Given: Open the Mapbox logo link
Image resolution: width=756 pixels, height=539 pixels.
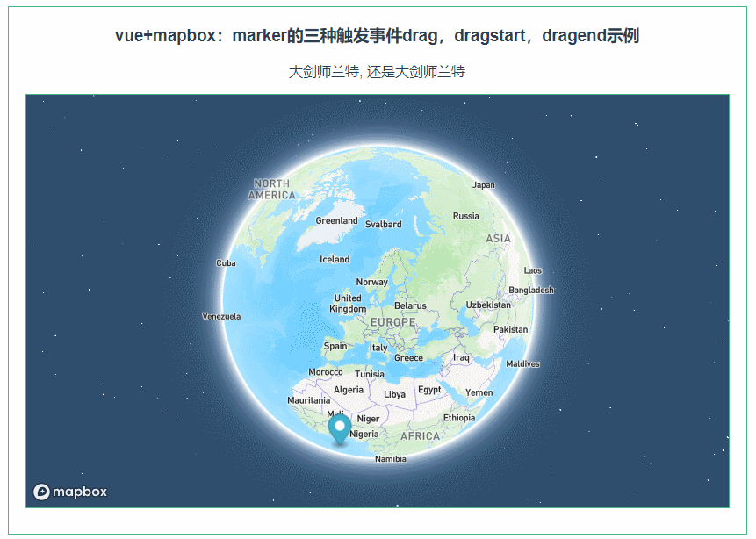Looking at the screenshot, I should tap(70, 492).
